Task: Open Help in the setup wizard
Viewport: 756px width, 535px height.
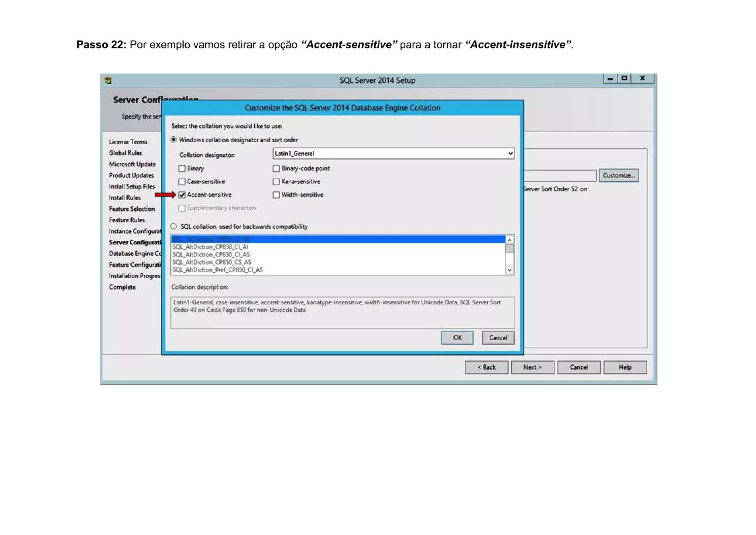Action: click(x=625, y=367)
